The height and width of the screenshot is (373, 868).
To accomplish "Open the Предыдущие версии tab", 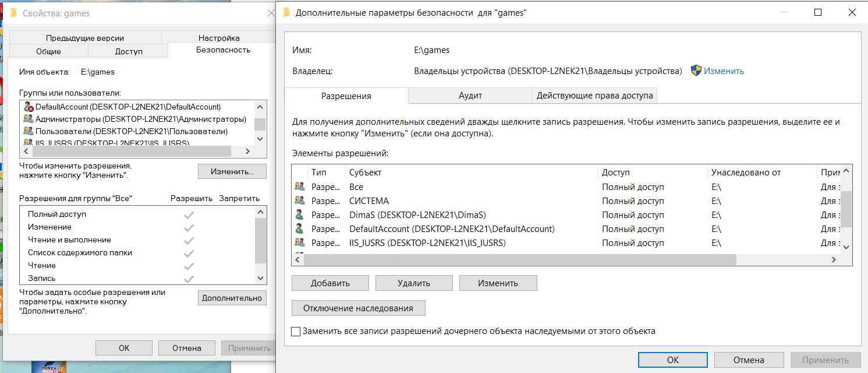I will coord(85,38).
